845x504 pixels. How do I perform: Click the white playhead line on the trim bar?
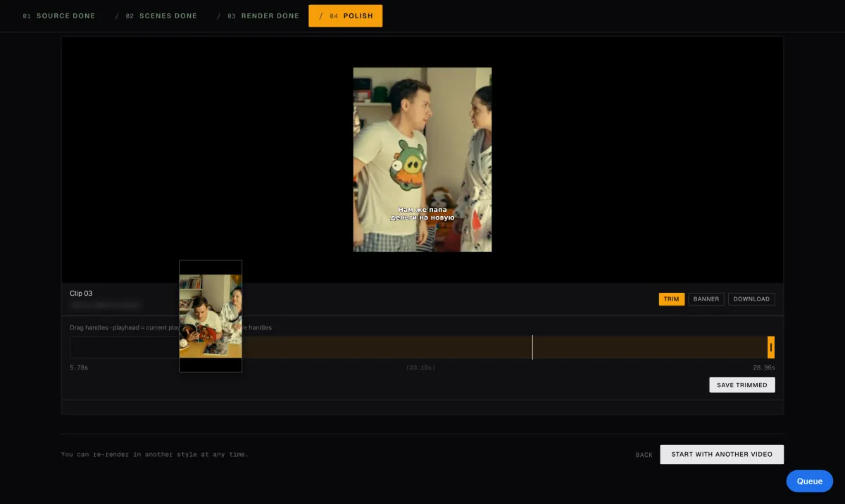[532, 347]
